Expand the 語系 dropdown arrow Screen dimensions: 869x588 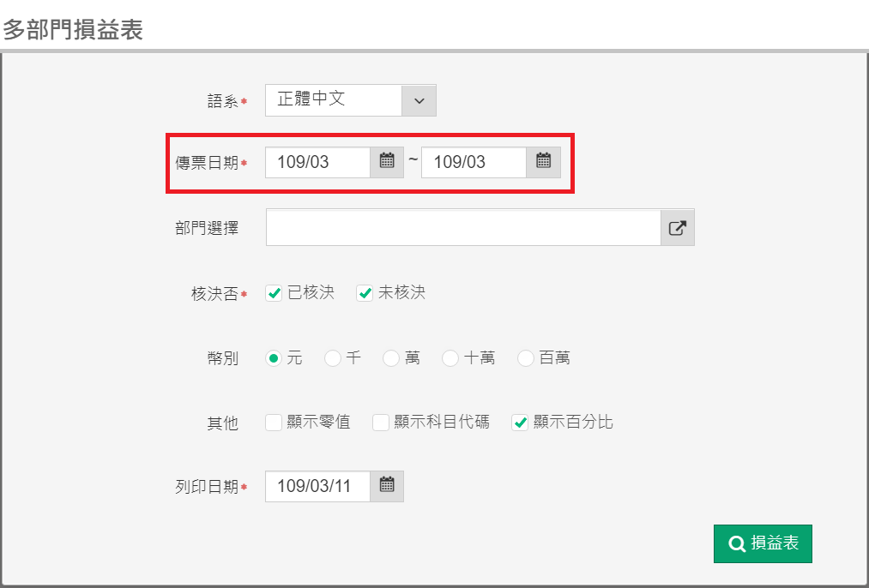click(419, 101)
